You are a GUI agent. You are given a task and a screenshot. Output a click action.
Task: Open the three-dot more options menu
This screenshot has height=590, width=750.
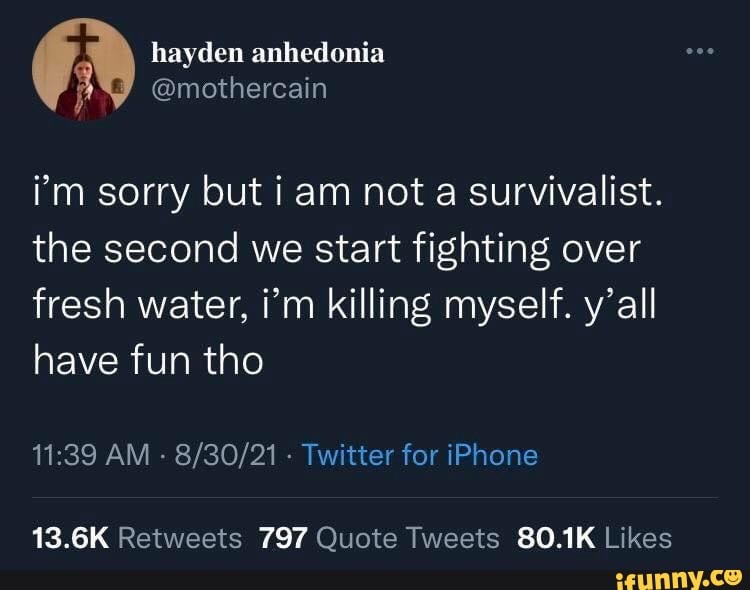click(x=700, y=51)
